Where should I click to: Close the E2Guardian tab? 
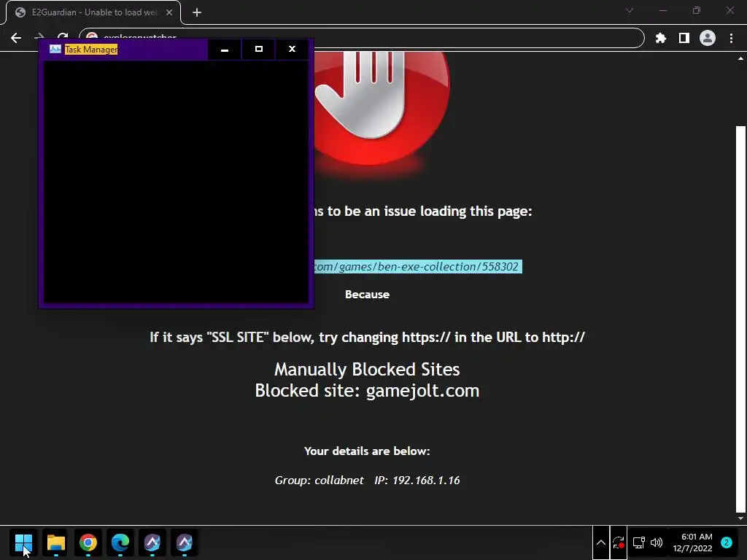[169, 12]
